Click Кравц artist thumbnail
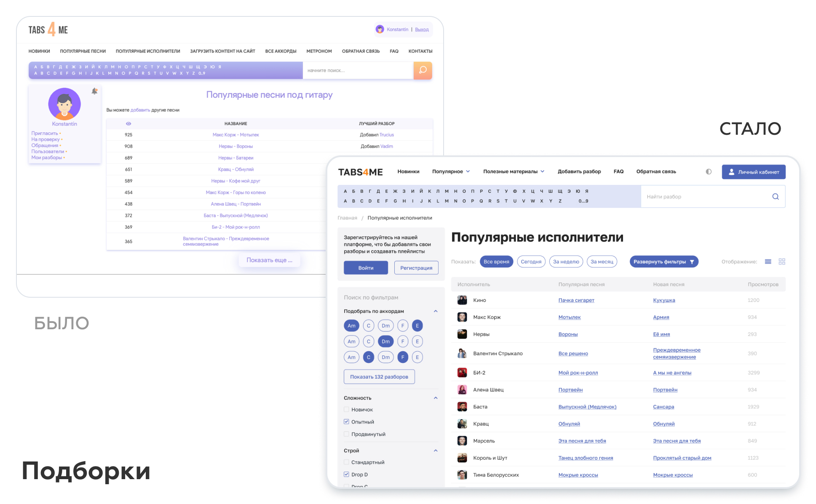The height and width of the screenshot is (504, 816). pyautogui.click(x=462, y=424)
